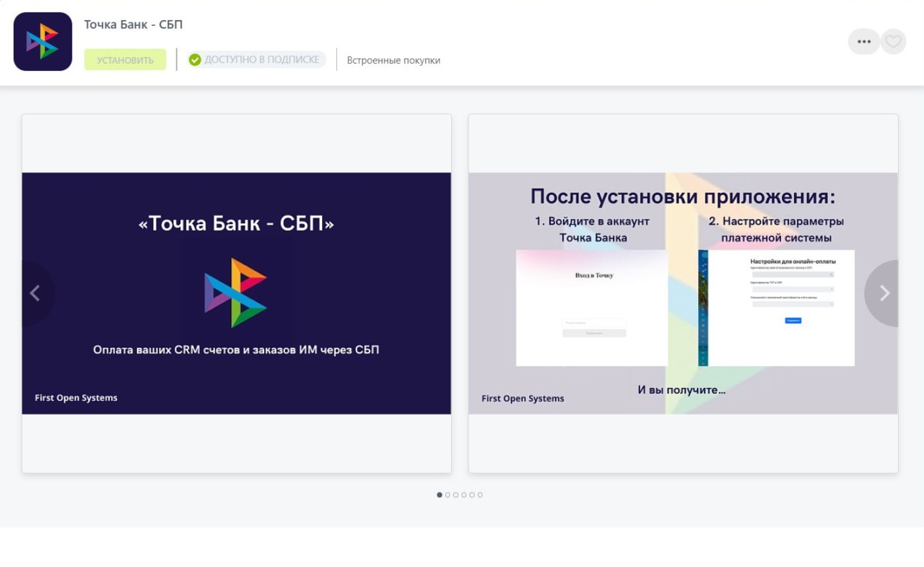Go to previous slide with left arrow
Screen dimensions: 924x567
coord(35,293)
